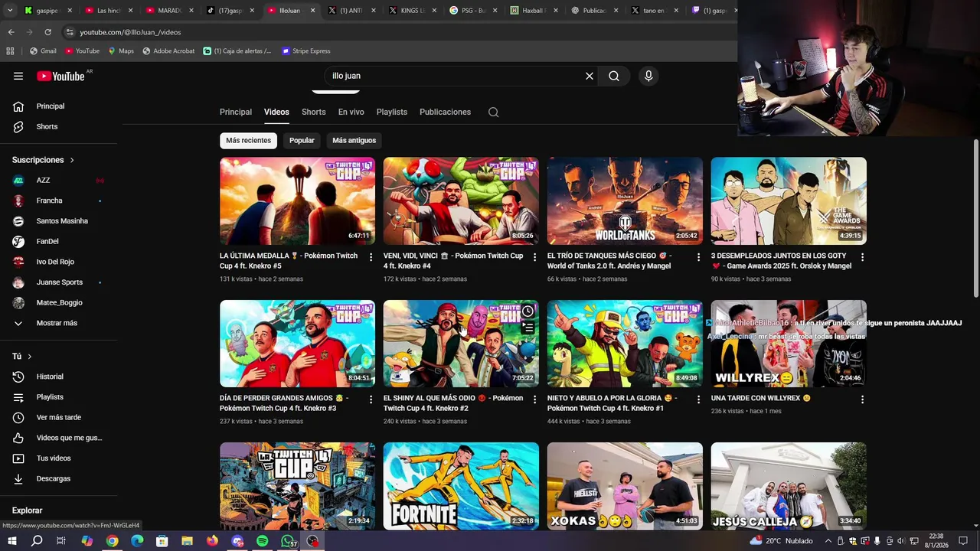Expand the Tú section header
This screenshot has height=551, width=980.
(22, 357)
